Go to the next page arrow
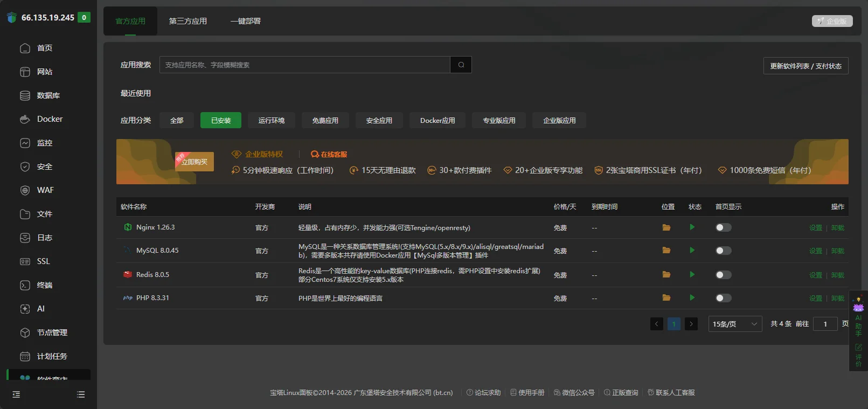 point(691,324)
